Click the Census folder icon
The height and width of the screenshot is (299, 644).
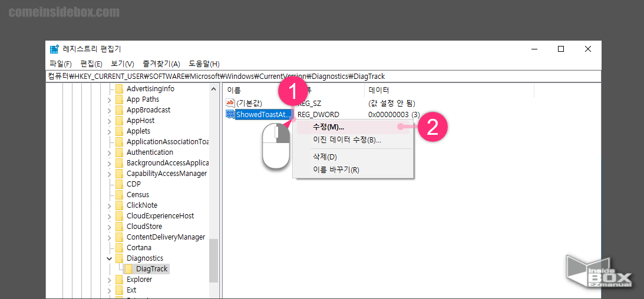point(120,195)
